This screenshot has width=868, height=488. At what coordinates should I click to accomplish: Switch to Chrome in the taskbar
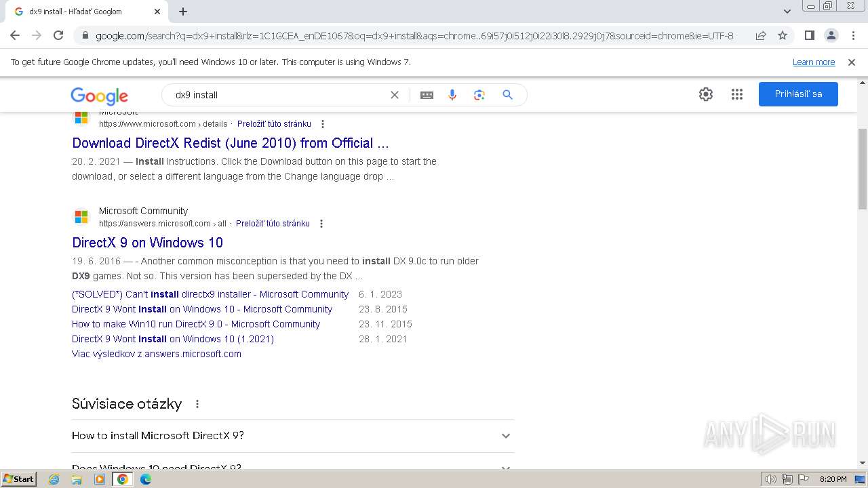(x=123, y=479)
